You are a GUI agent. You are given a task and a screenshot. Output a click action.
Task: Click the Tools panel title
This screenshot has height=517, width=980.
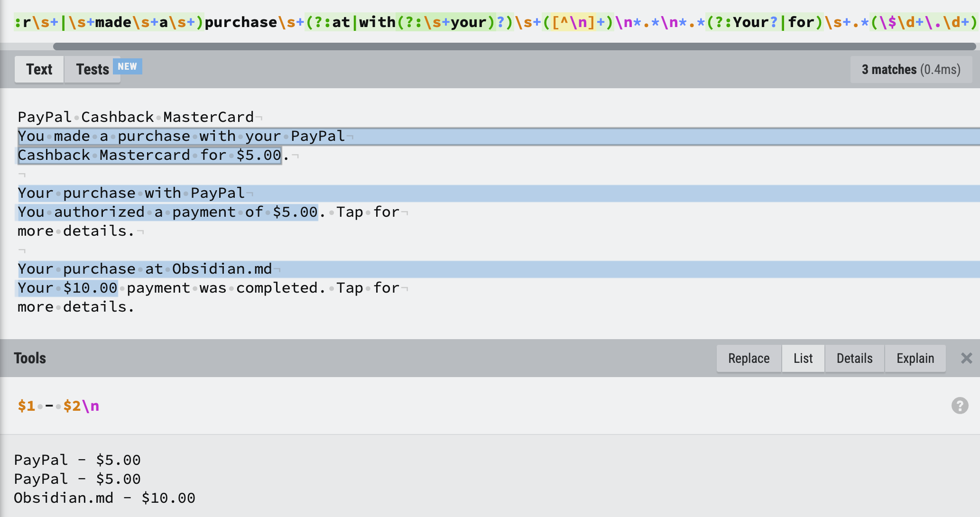pos(30,358)
